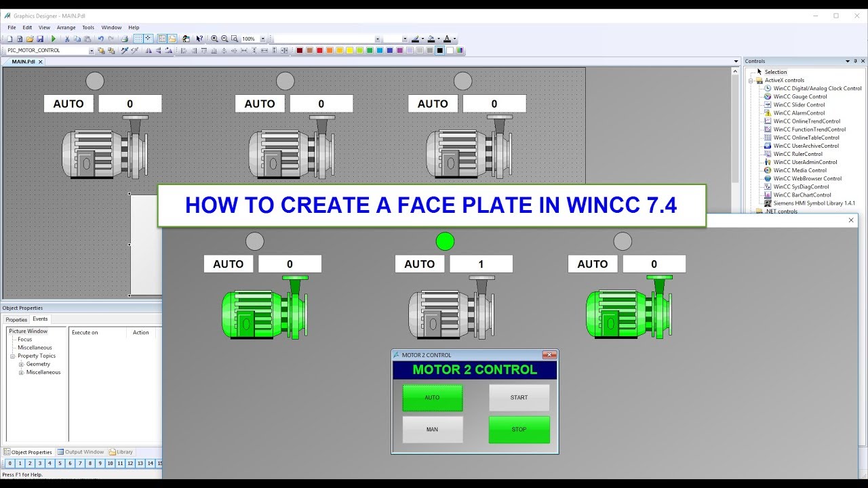The height and width of the screenshot is (488, 868).
Task: Activate the context help pointer icon
Action: (x=199, y=39)
